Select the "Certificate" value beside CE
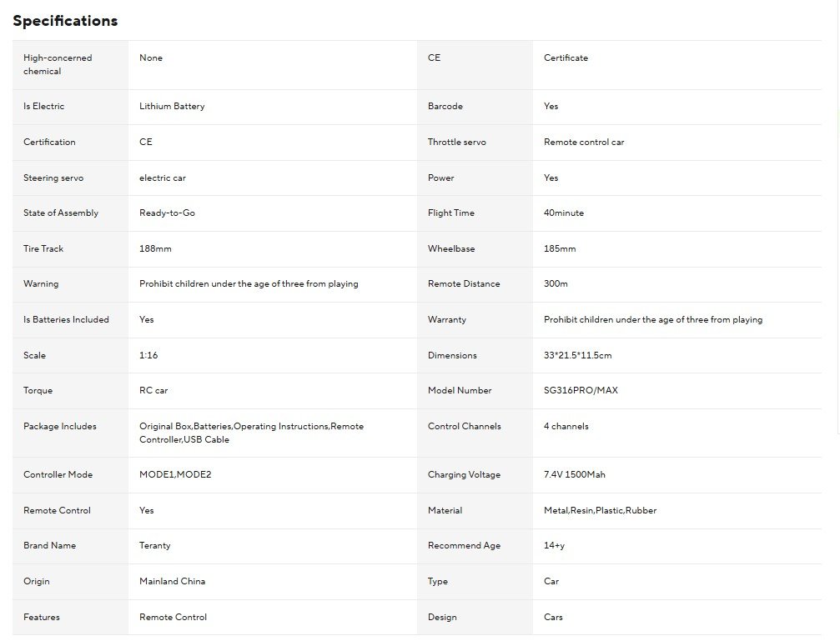840x641 pixels. click(x=566, y=58)
